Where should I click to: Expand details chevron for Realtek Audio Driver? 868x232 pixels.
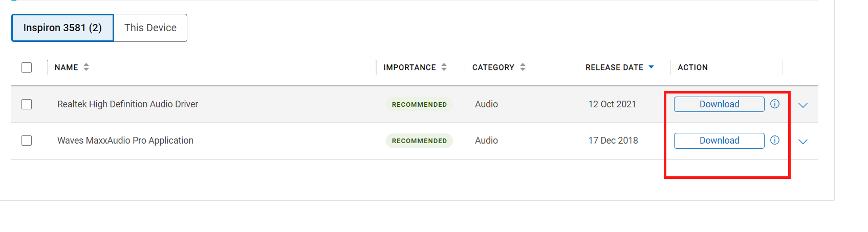click(x=803, y=105)
